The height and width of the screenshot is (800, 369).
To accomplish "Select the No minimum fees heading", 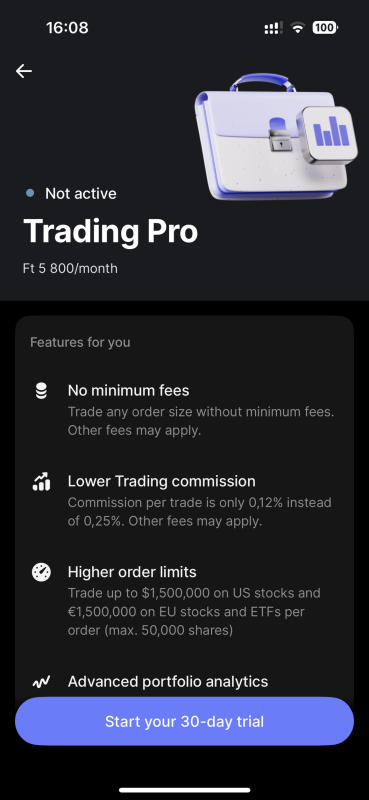I will (129, 390).
